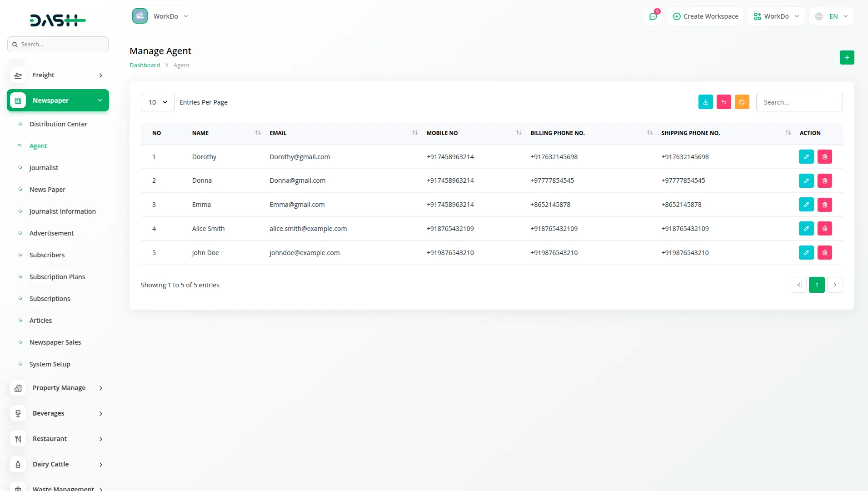Click the globe language icon in header

[x=818, y=16]
